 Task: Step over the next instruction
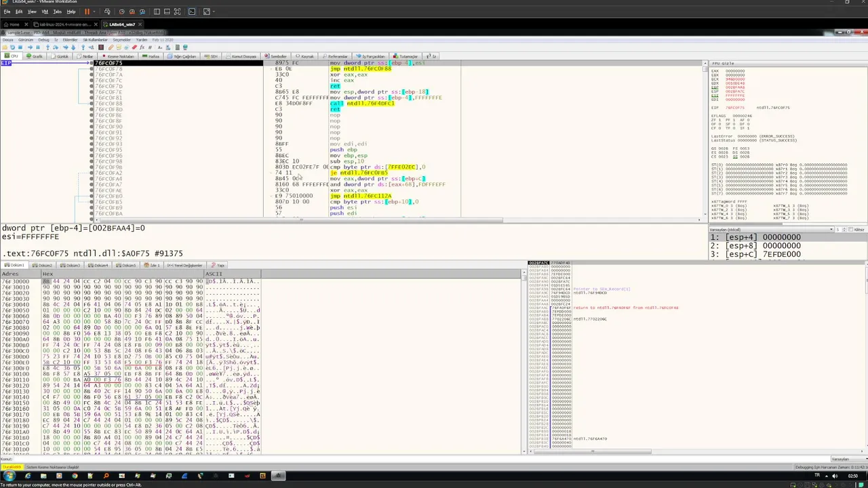tap(56, 47)
